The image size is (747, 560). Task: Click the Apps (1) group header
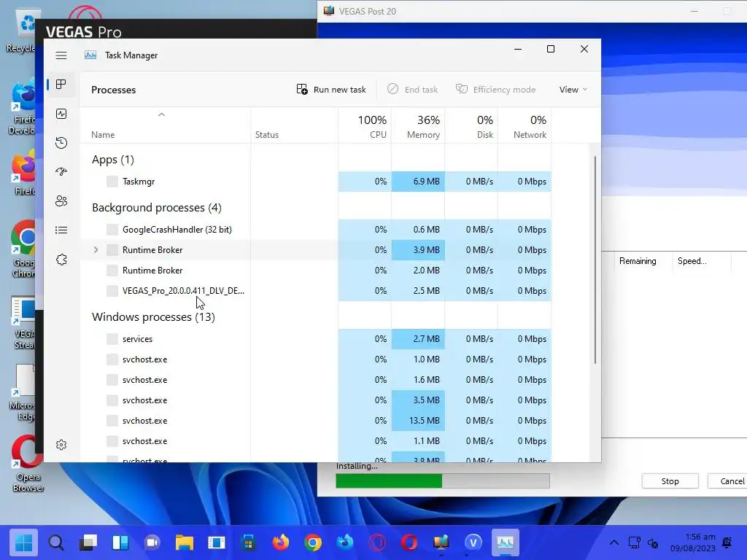click(113, 160)
